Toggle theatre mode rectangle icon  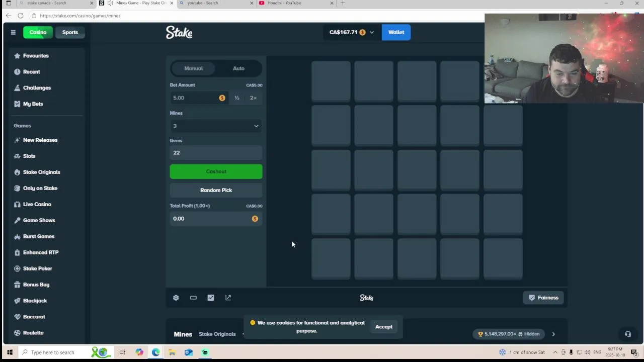click(193, 298)
